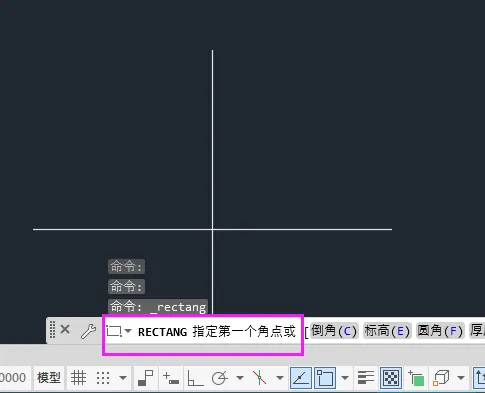Screen dimensions: 485x393
Task: Click the coordinates readout ending 0000
Action: pyautogui.click(x=13, y=378)
